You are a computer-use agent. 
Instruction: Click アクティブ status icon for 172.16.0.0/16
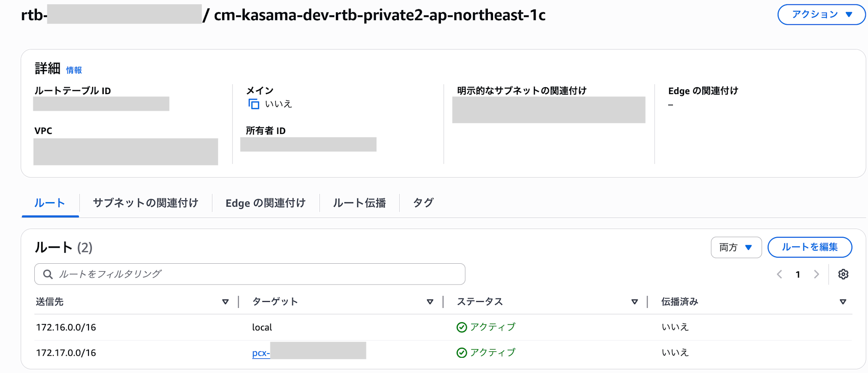(x=462, y=327)
